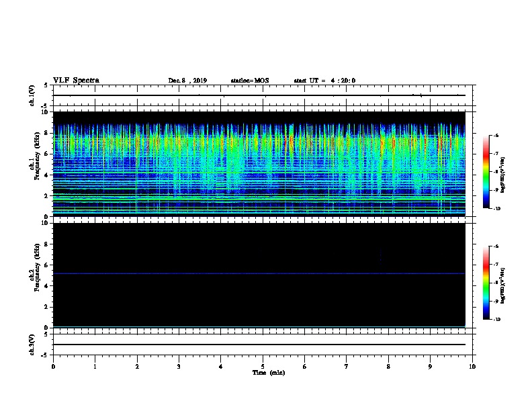Image resolution: width=532 pixels, height=411 pixels.
Task: Click time axis tick label "3"
Action: [179, 367]
